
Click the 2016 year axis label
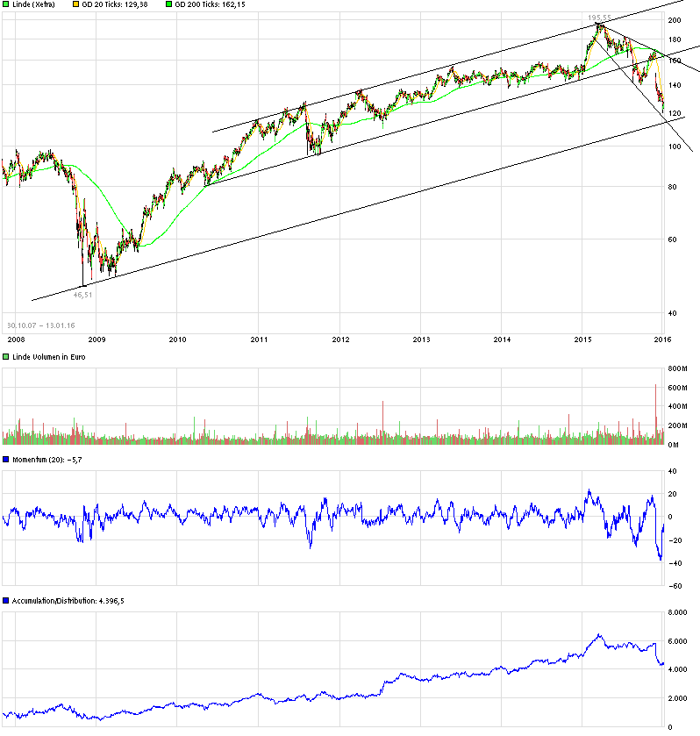pyautogui.click(x=662, y=339)
